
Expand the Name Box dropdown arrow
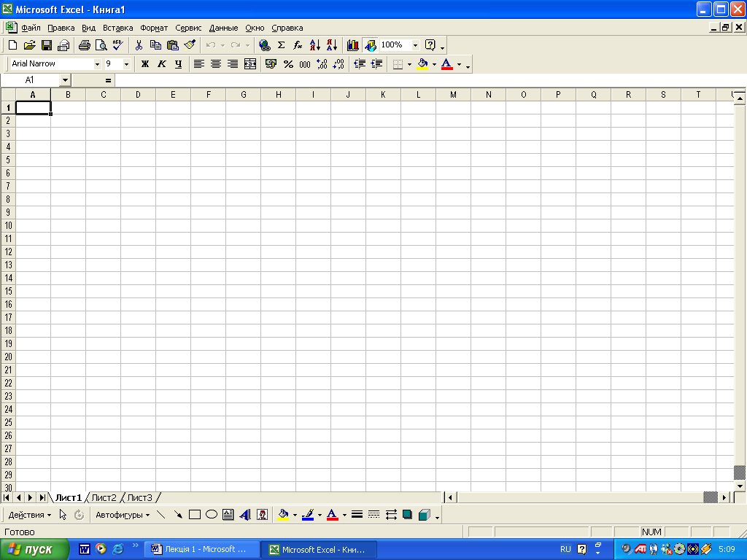click(65, 80)
